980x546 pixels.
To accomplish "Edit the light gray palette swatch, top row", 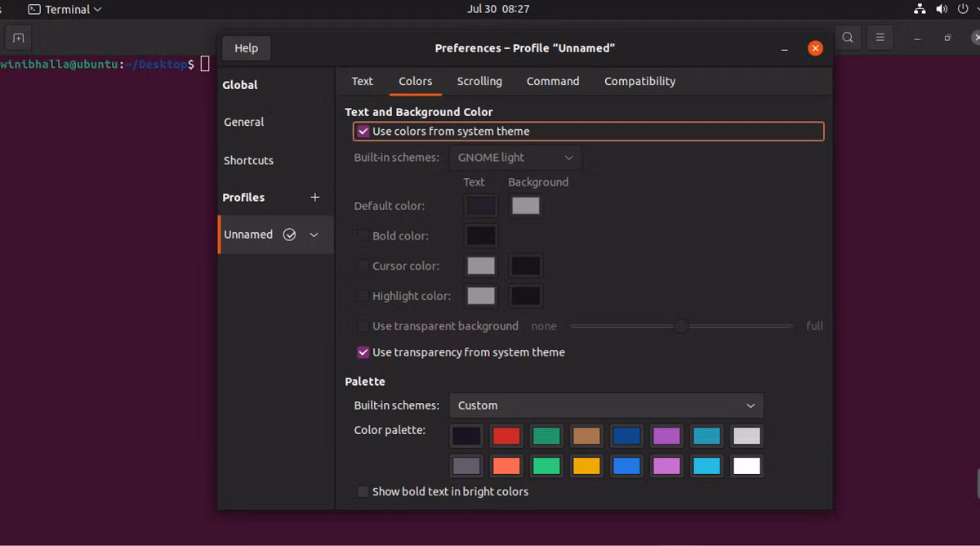I will pyautogui.click(x=747, y=436).
